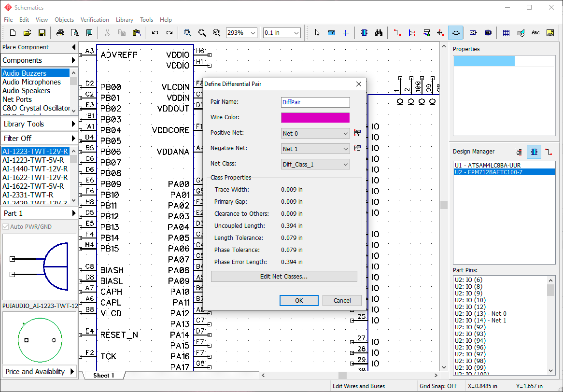The height and width of the screenshot is (392, 563).
Task: Click the bus connector tool icon
Action: (426, 33)
